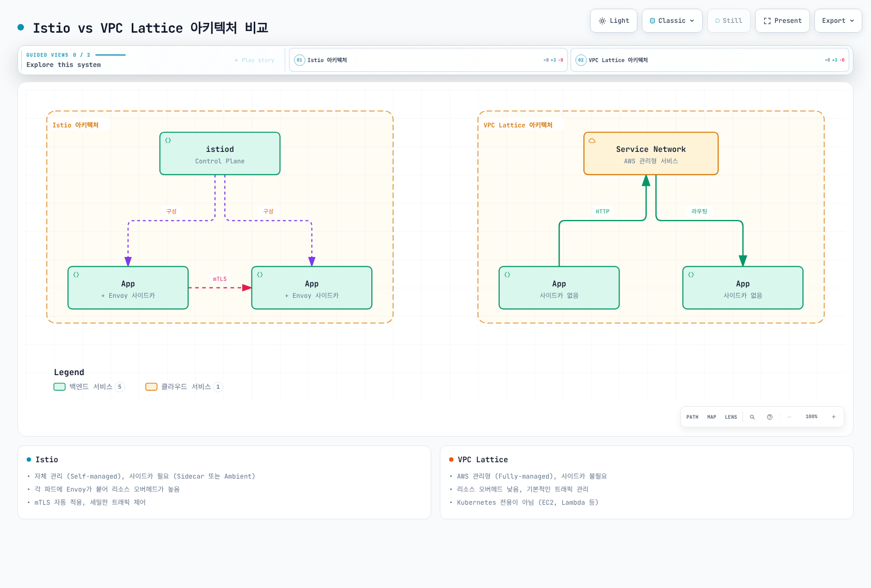The image size is (871, 588).
Task: Open guided view 01 Istio 아키텍처
Action: click(x=428, y=60)
